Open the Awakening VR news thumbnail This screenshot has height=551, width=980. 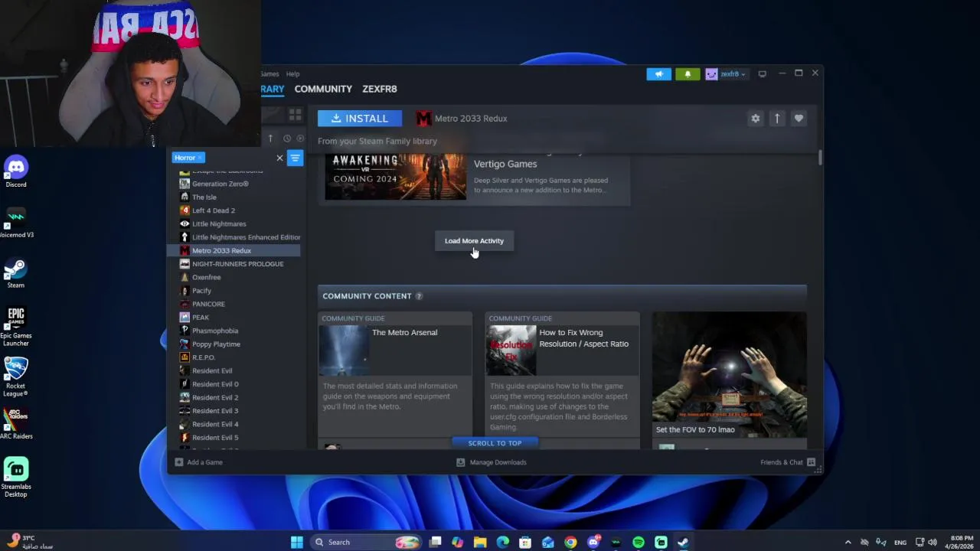(x=395, y=177)
